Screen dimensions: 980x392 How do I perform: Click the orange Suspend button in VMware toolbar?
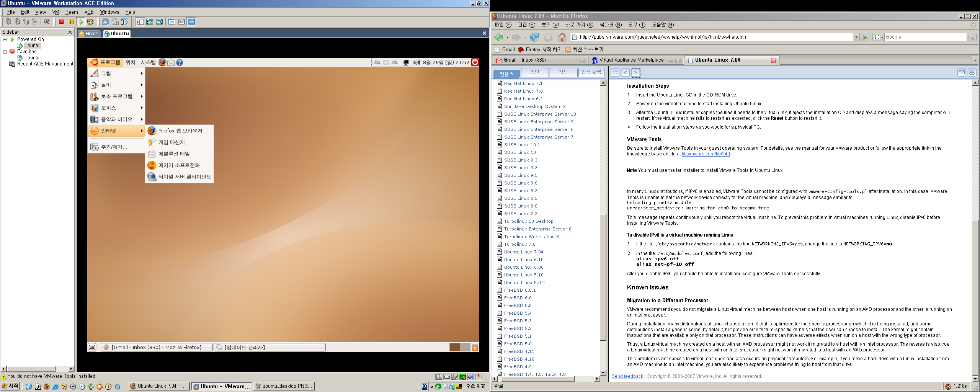[x=71, y=22]
